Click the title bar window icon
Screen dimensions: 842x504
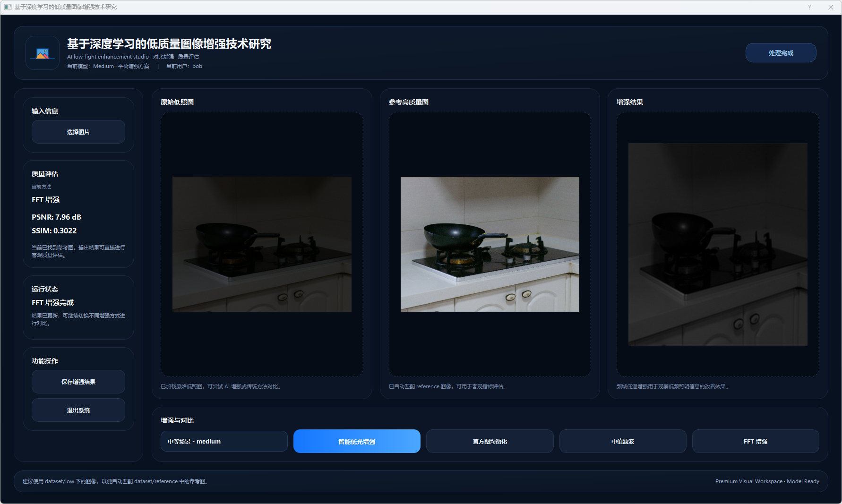coord(8,7)
